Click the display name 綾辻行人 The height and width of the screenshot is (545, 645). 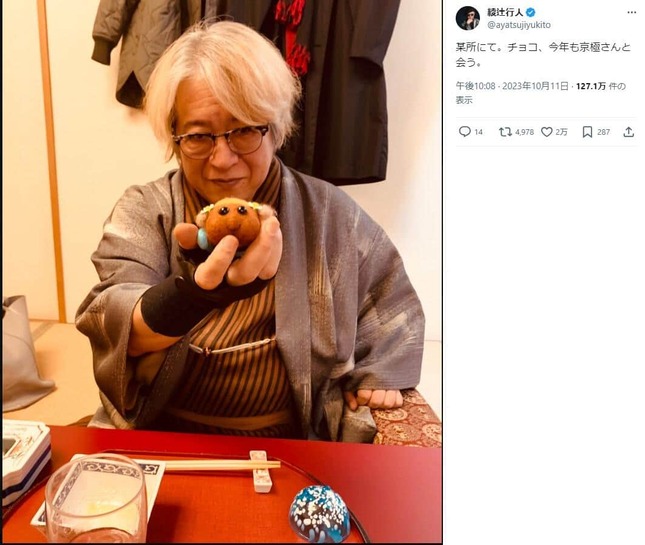(x=505, y=12)
